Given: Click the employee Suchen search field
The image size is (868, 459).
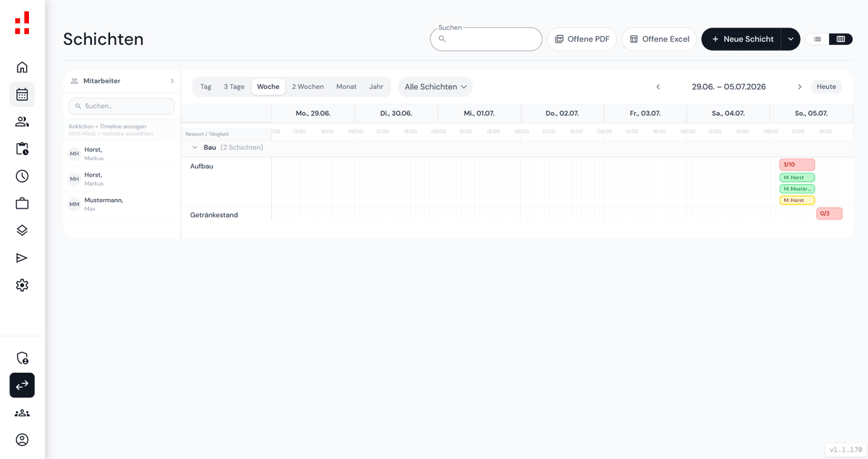Looking at the screenshot, I should (x=122, y=106).
